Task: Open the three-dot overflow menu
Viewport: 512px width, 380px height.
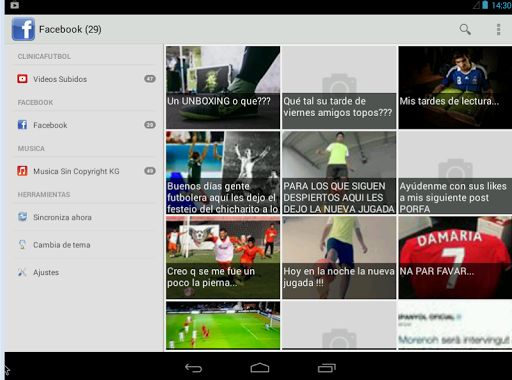Action: pyautogui.click(x=498, y=30)
